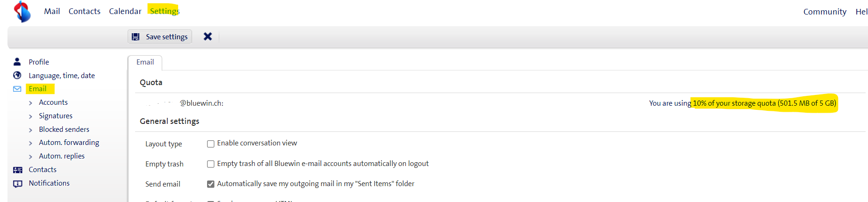Click the Swisscom logo icon
This screenshot has width=868, height=202.
(x=22, y=12)
